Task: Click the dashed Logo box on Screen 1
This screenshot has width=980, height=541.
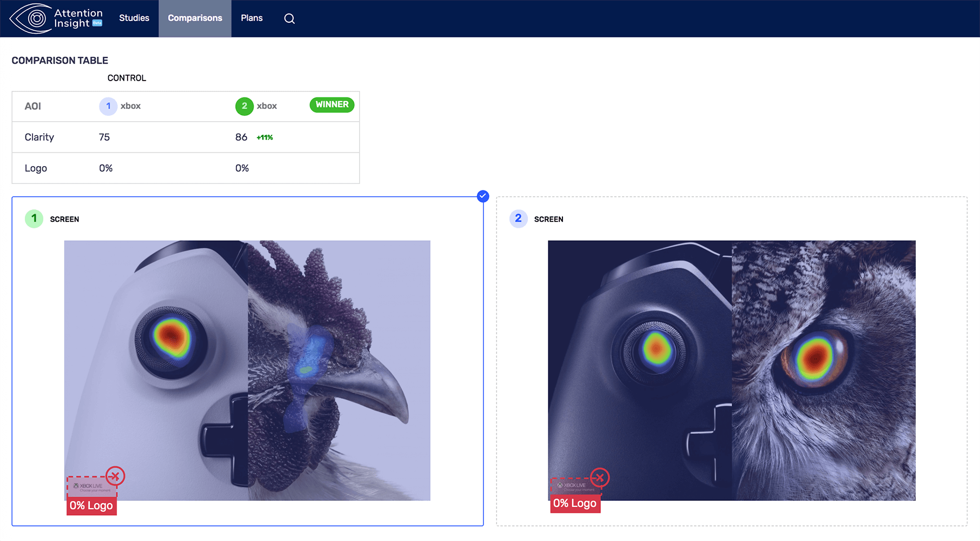Action: [x=91, y=486]
